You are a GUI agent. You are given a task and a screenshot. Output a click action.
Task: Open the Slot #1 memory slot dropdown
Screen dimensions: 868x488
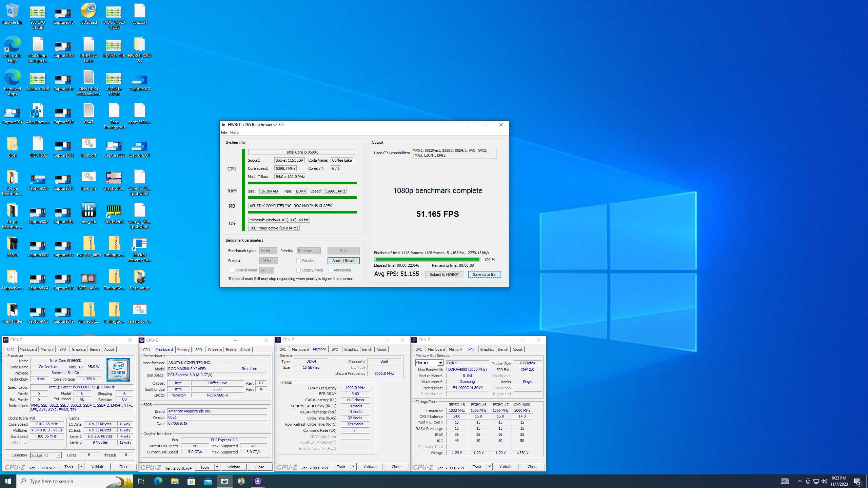tap(429, 363)
